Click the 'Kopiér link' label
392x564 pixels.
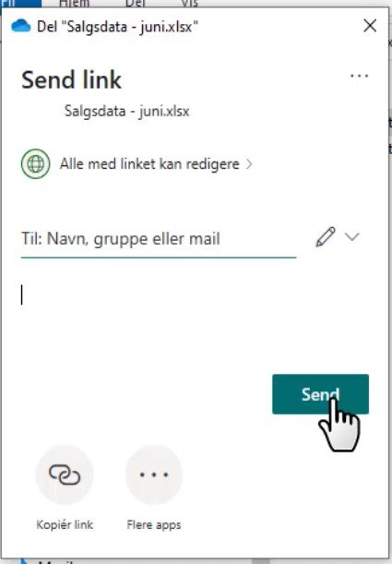(65, 525)
